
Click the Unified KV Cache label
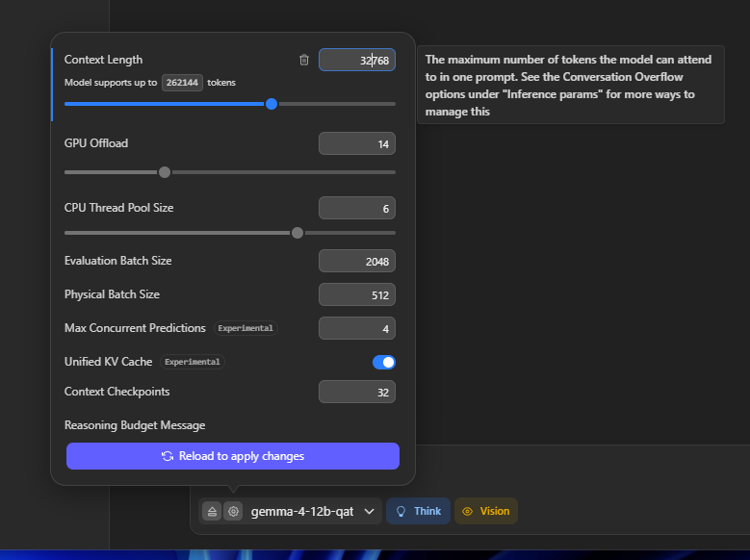pyautogui.click(x=109, y=362)
